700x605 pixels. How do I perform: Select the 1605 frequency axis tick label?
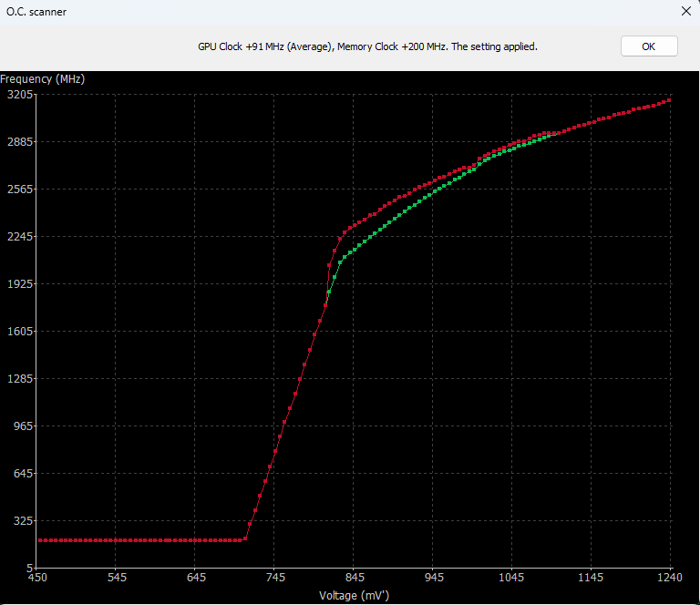19,332
